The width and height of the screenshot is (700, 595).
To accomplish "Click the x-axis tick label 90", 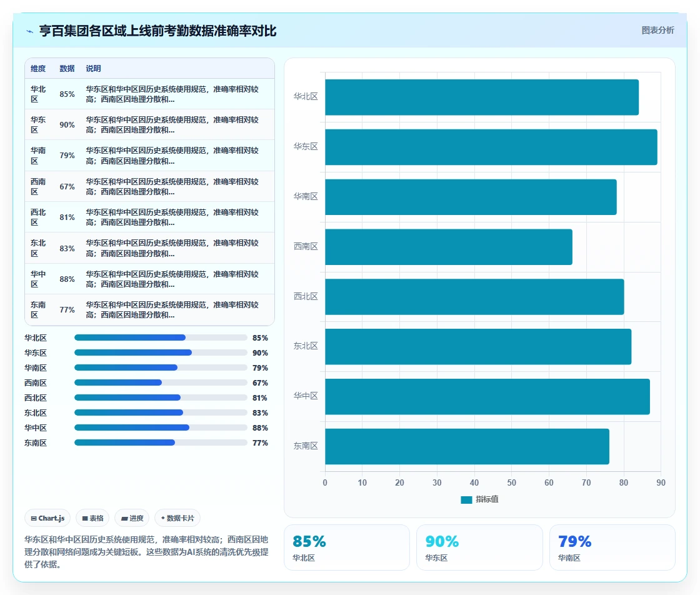I will pos(661,483).
